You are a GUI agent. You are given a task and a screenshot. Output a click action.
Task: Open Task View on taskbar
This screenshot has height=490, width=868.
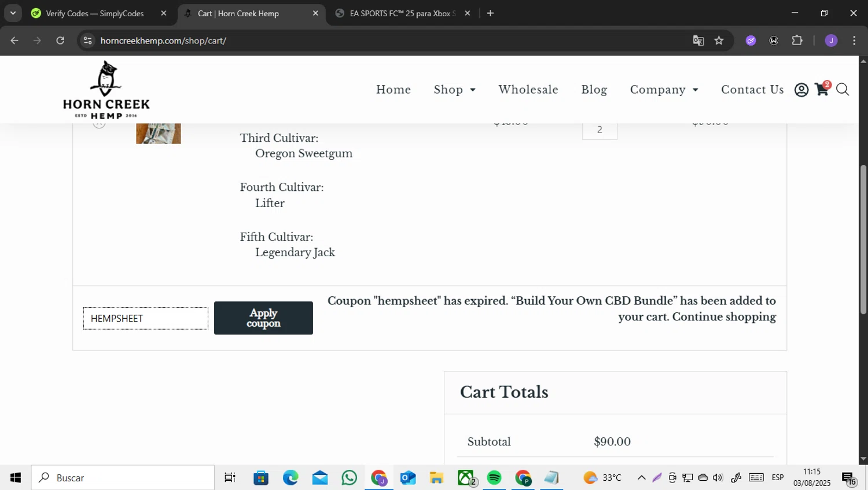230,478
